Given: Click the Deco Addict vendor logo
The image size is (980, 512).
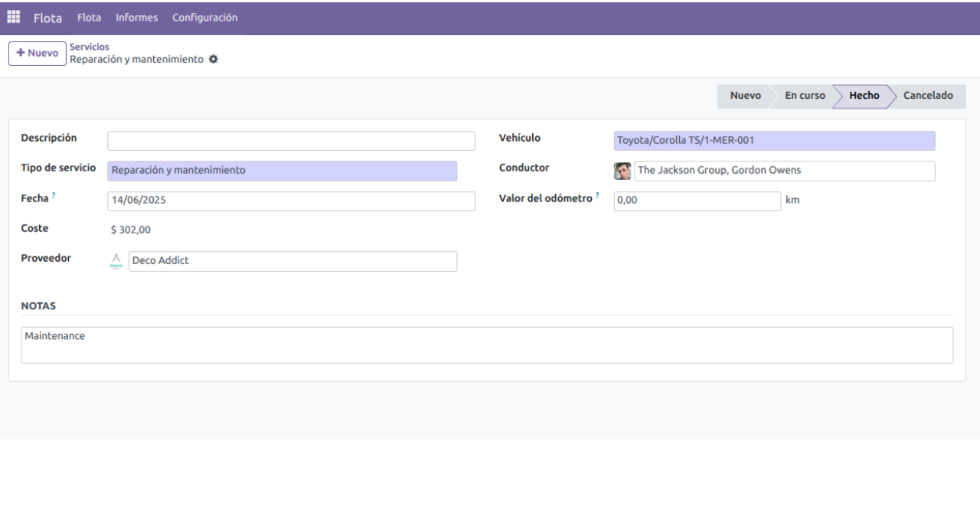Looking at the screenshot, I should 116,261.
